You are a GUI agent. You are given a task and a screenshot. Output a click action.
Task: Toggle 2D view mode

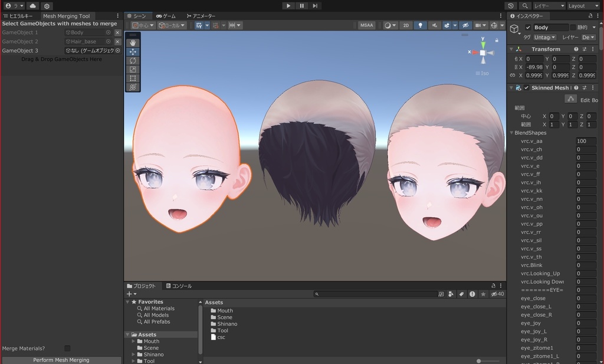coord(406,25)
